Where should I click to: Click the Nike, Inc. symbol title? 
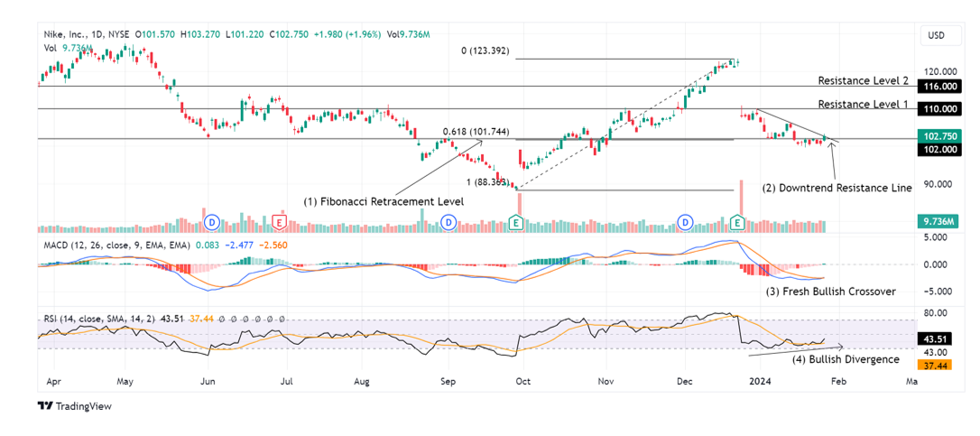(87, 34)
